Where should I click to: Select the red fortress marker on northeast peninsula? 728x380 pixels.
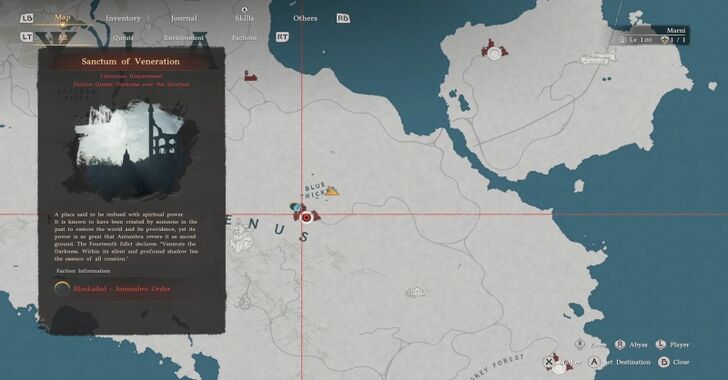494,51
